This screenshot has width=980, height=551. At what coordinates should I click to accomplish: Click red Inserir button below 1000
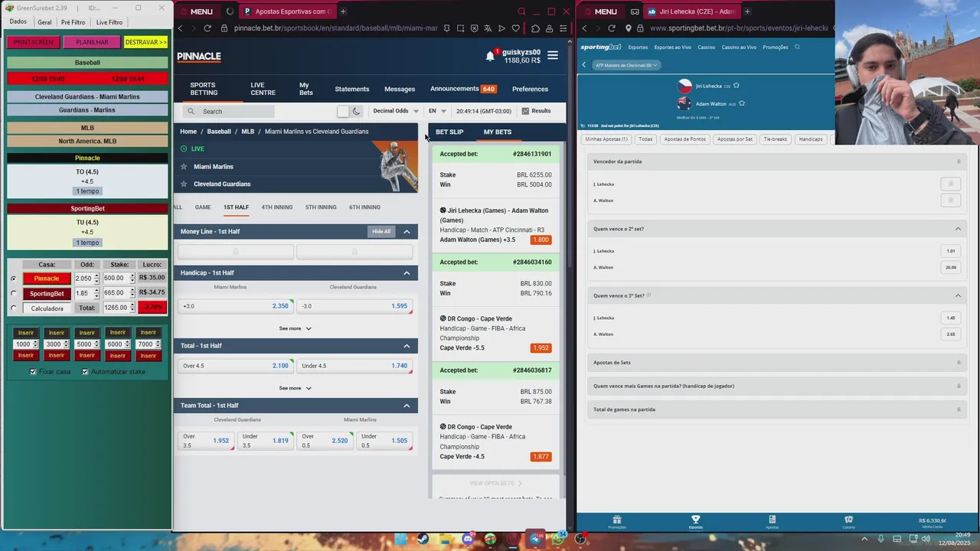point(26,355)
